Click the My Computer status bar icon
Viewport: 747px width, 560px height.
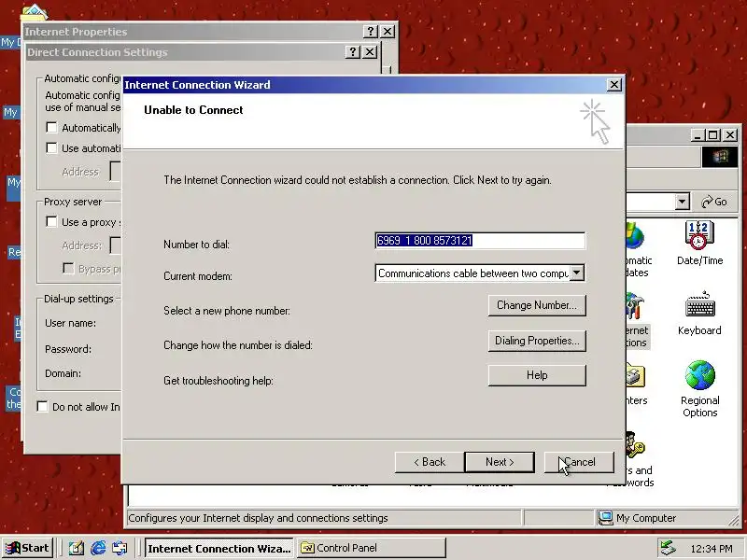(605, 518)
